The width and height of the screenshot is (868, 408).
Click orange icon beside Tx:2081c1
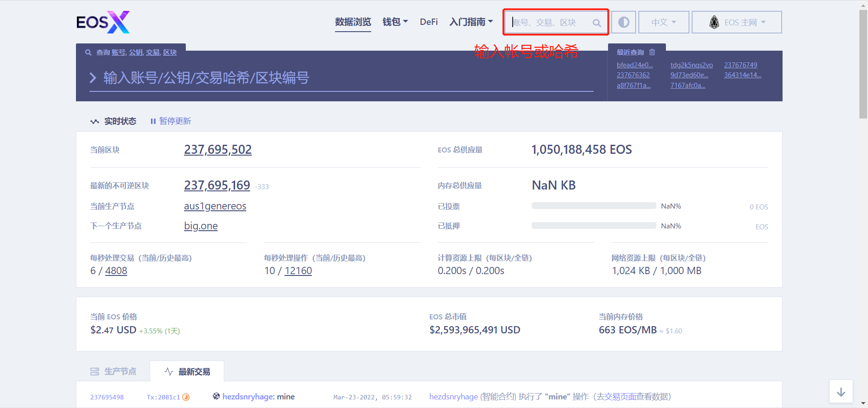(x=186, y=397)
